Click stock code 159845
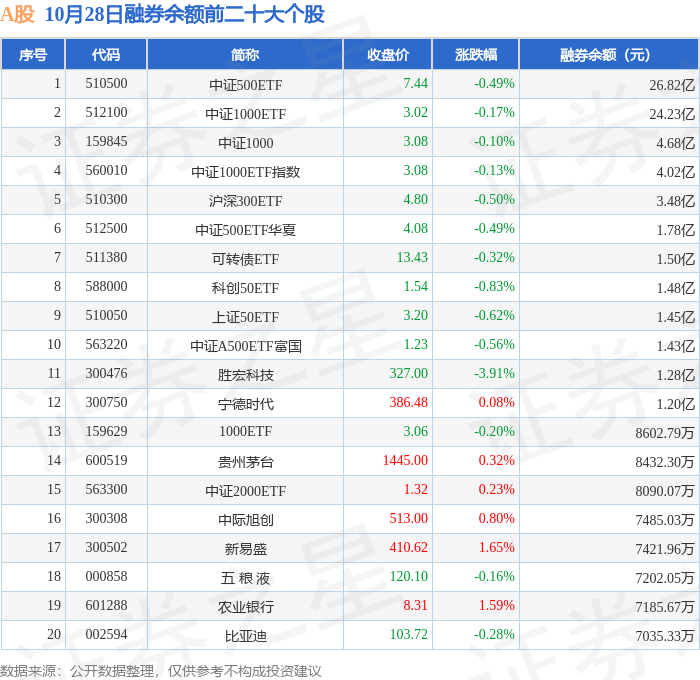The width and height of the screenshot is (700, 680). [x=106, y=142]
